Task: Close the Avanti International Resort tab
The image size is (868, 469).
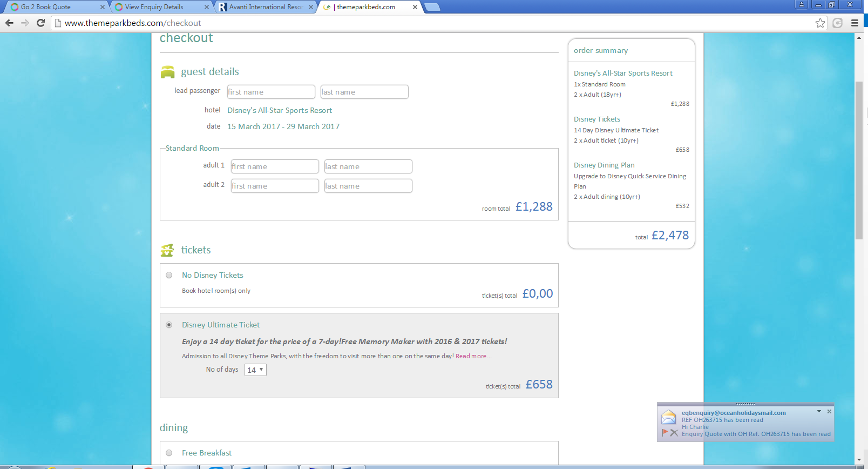Action: tap(311, 7)
